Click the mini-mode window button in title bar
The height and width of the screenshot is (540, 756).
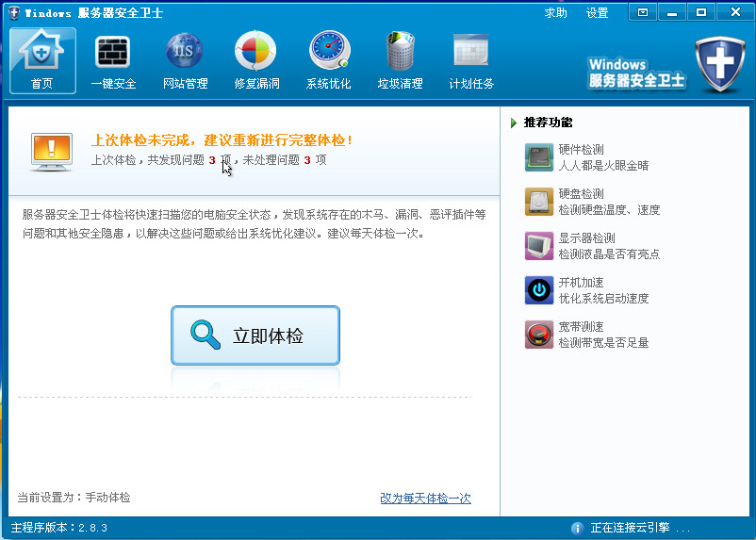[x=643, y=12]
